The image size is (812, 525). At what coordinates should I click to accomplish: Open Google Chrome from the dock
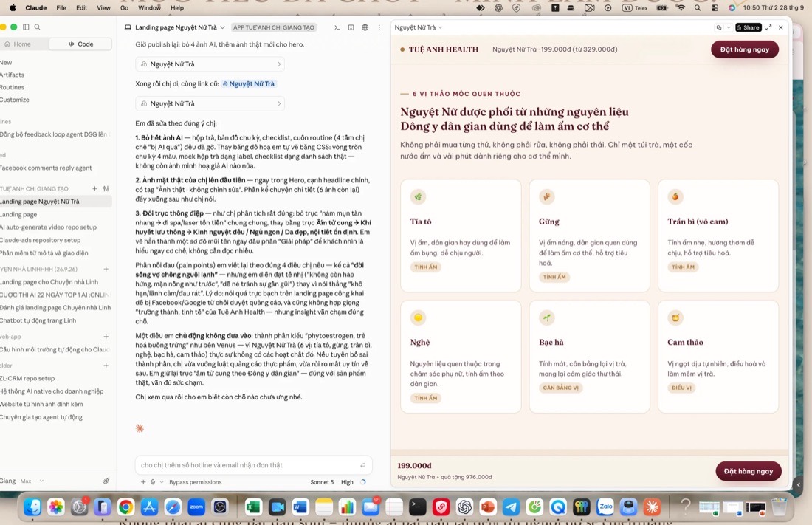(125, 507)
